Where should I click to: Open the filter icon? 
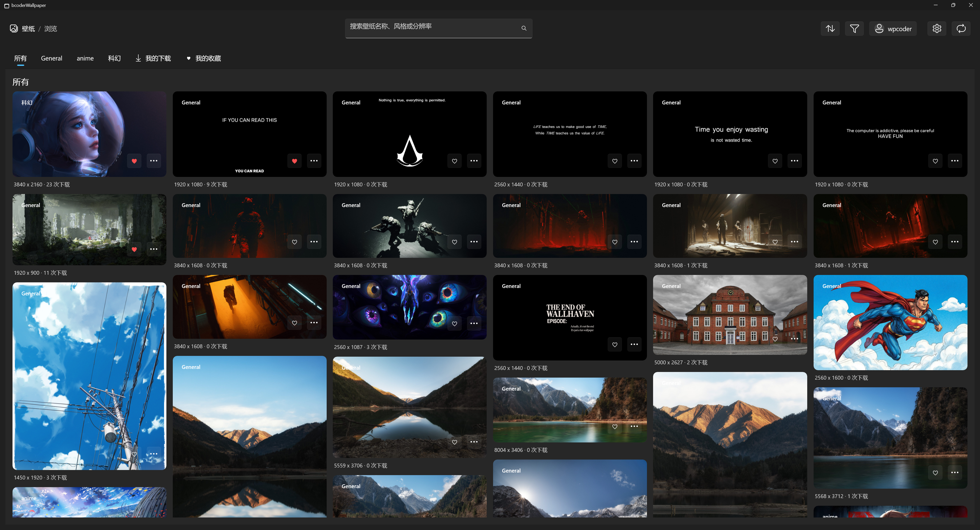pyautogui.click(x=854, y=28)
